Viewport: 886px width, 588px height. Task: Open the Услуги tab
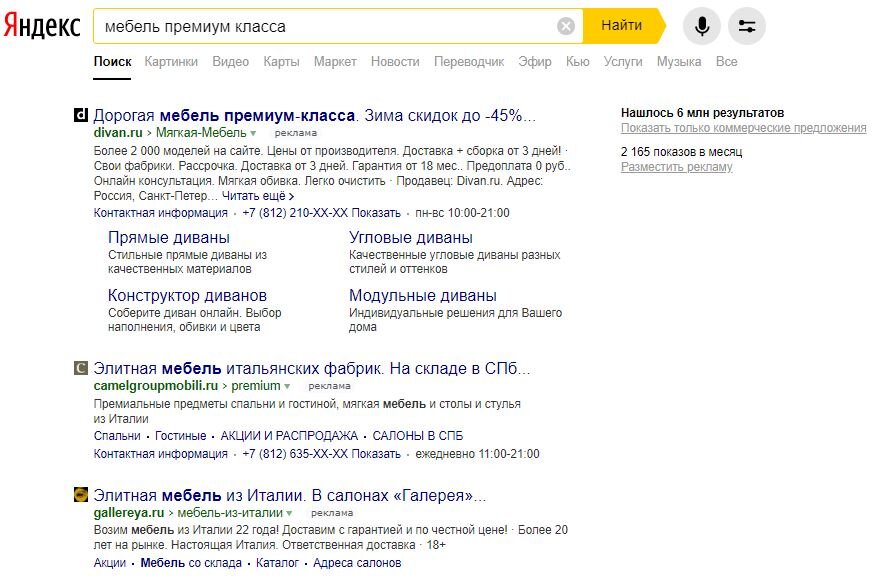coord(623,62)
